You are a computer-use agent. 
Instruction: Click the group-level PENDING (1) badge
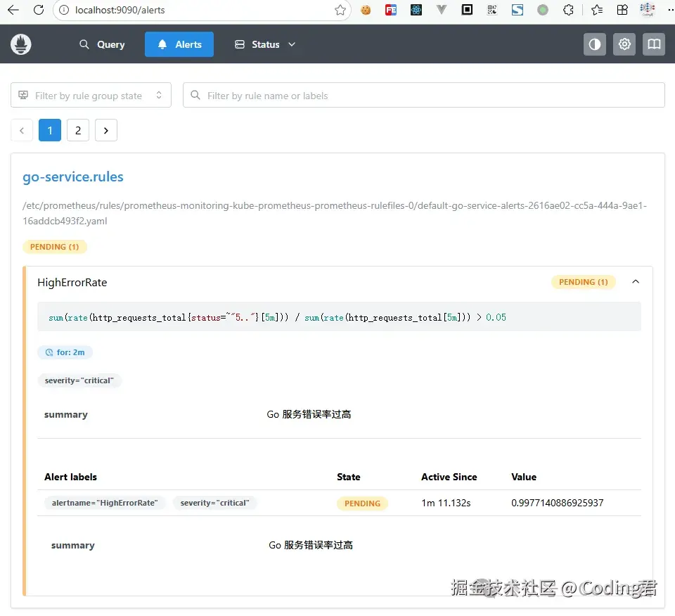[55, 247]
